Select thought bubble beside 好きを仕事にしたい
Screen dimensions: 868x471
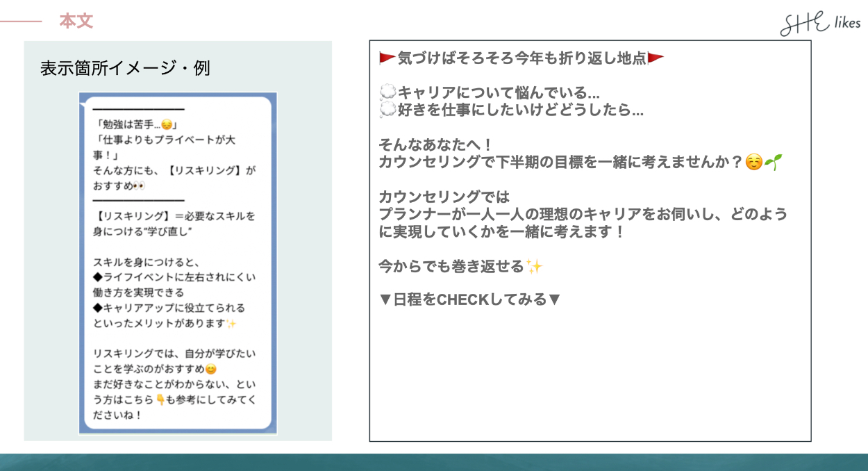387,110
